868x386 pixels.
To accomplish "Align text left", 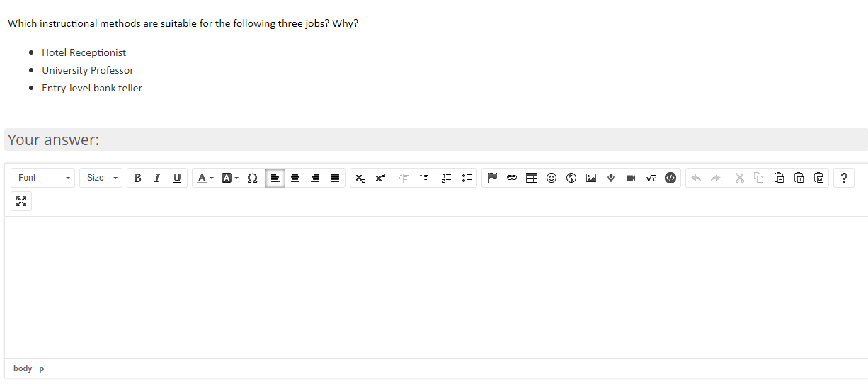I will click(275, 178).
